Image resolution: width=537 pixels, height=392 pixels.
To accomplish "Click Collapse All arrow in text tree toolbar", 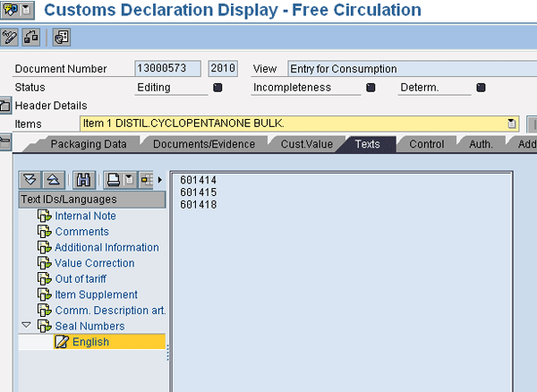I will (x=52, y=180).
